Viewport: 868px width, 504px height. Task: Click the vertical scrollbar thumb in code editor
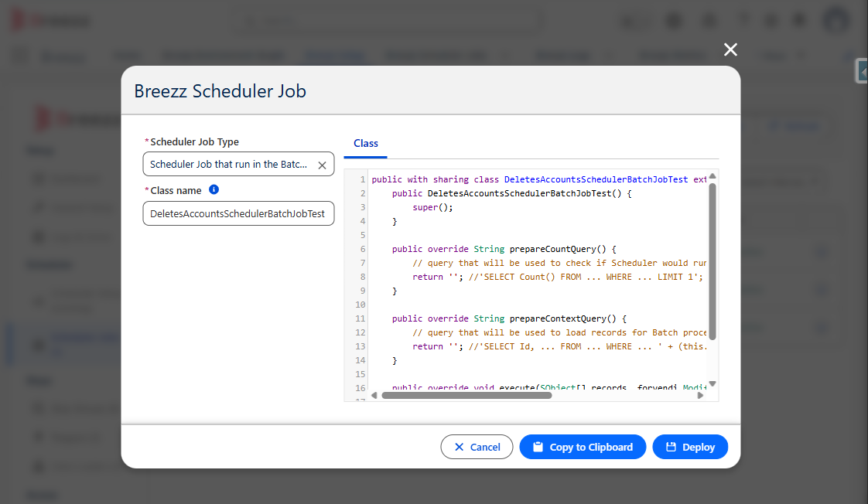713,261
